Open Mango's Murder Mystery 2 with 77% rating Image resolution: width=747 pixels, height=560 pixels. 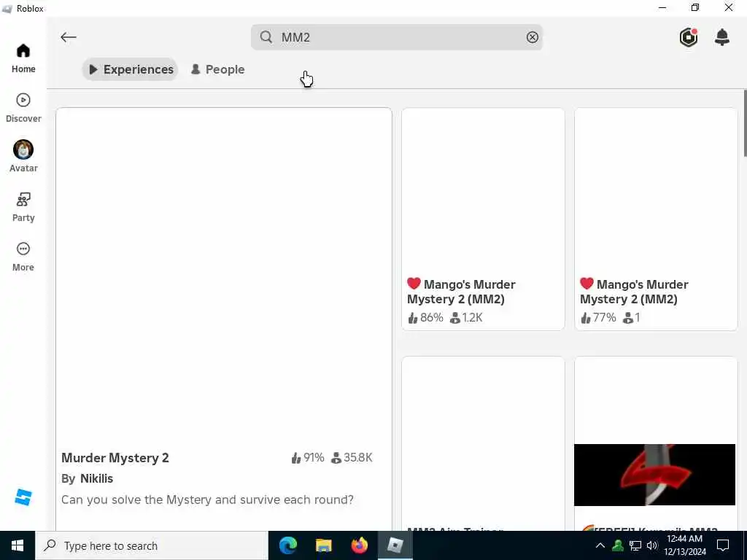[656, 219]
